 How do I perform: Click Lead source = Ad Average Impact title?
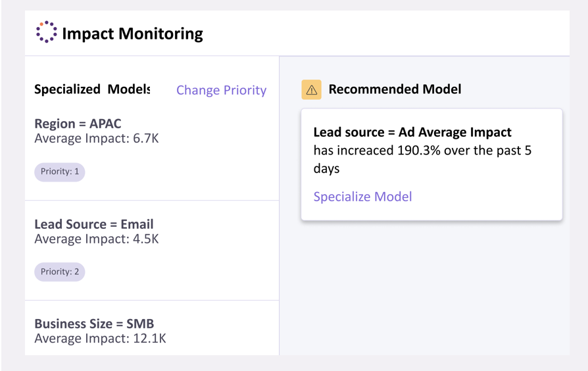point(412,132)
